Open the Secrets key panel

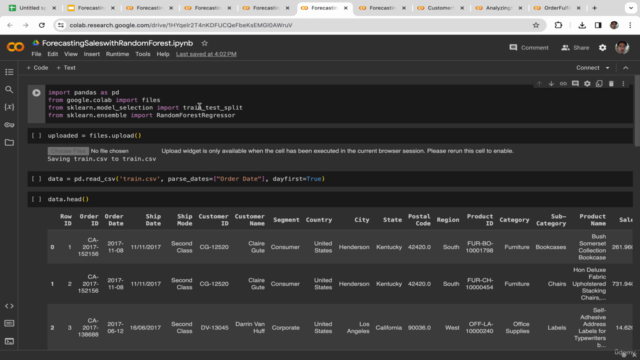(x=9, y=124)
